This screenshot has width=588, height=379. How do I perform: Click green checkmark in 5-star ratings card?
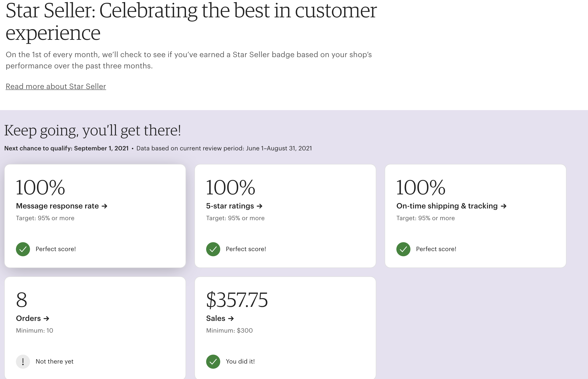[213, 249]
